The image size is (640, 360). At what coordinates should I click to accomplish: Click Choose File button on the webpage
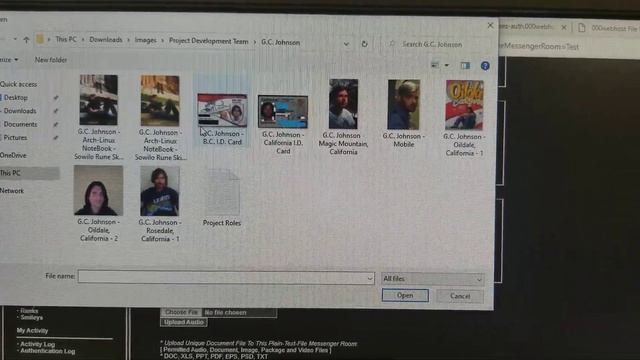(x=182, y=312)
